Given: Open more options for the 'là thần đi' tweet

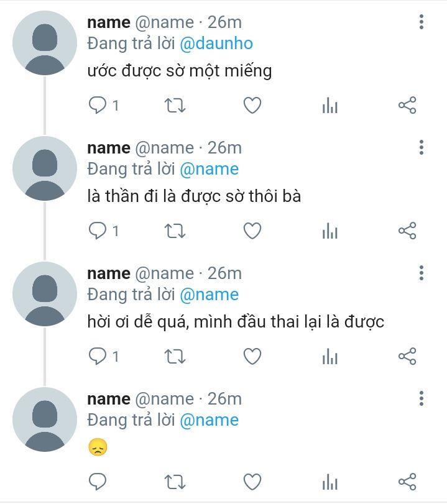Looking at the screenshot, I should (422, 147).
